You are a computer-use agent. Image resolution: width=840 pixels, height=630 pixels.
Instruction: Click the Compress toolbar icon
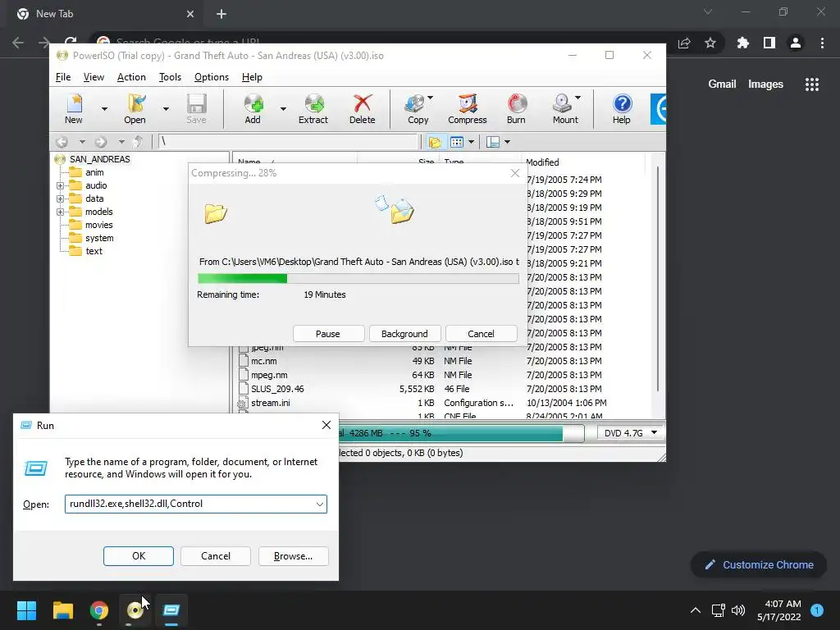[x=467, y=109]
